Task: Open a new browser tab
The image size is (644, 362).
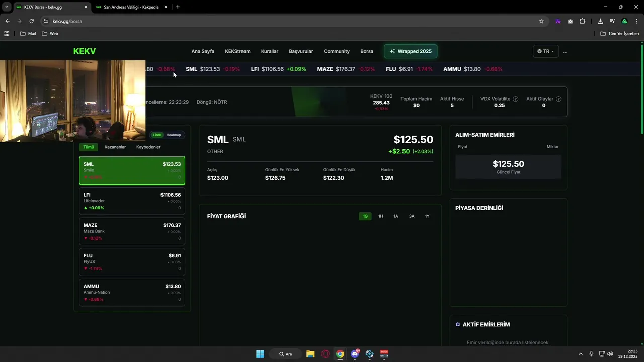Action: pyautogui.click(x=178, y=7)
